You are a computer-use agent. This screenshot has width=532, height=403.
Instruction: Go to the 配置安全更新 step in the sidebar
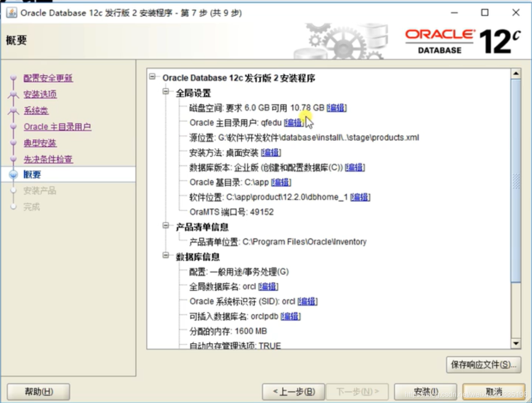click(48, 78)
